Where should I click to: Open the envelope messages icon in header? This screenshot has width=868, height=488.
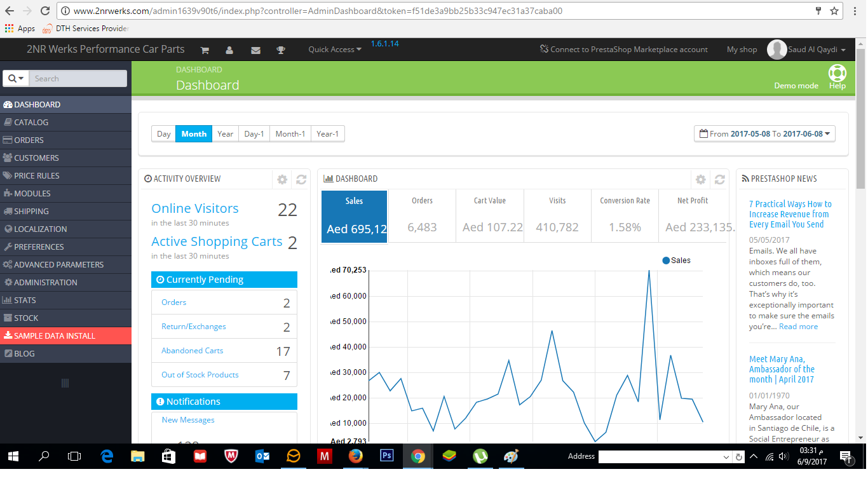click(255, 50)
